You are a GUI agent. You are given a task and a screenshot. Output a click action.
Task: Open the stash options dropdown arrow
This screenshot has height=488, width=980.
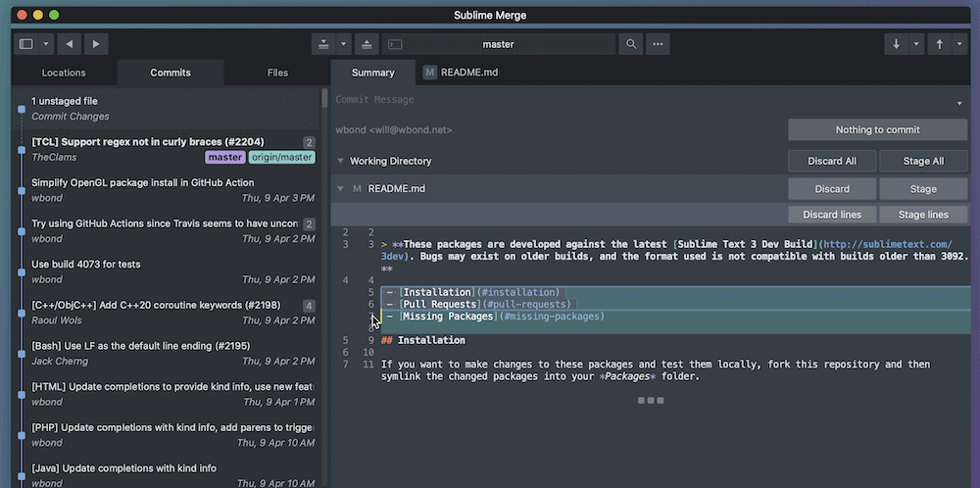coord(343,44)
